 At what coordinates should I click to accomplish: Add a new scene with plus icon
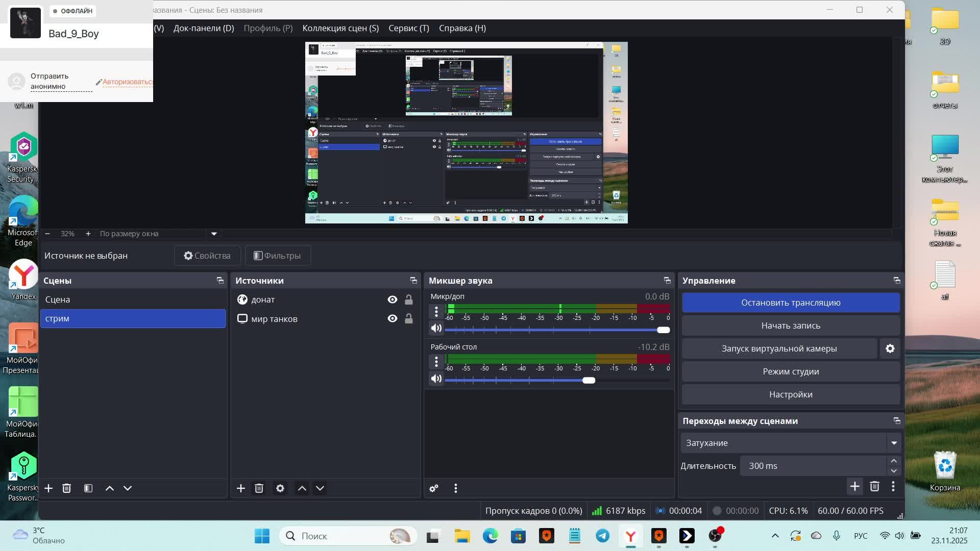point(48,488)
